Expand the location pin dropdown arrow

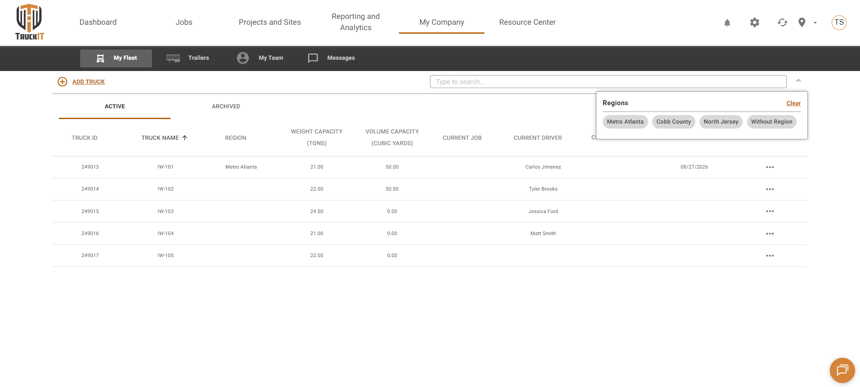815,22
